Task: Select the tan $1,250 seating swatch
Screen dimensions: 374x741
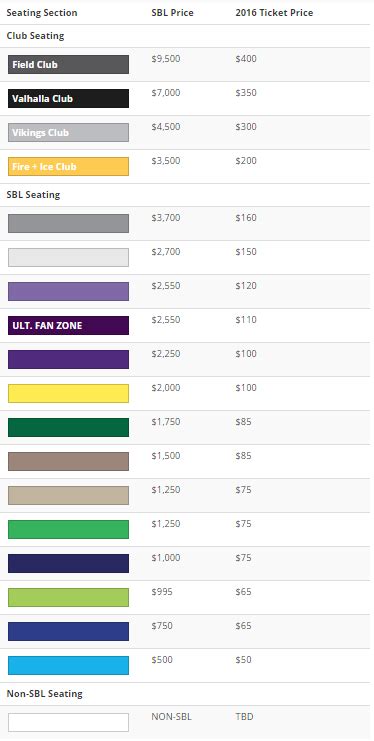Action: 68,495
